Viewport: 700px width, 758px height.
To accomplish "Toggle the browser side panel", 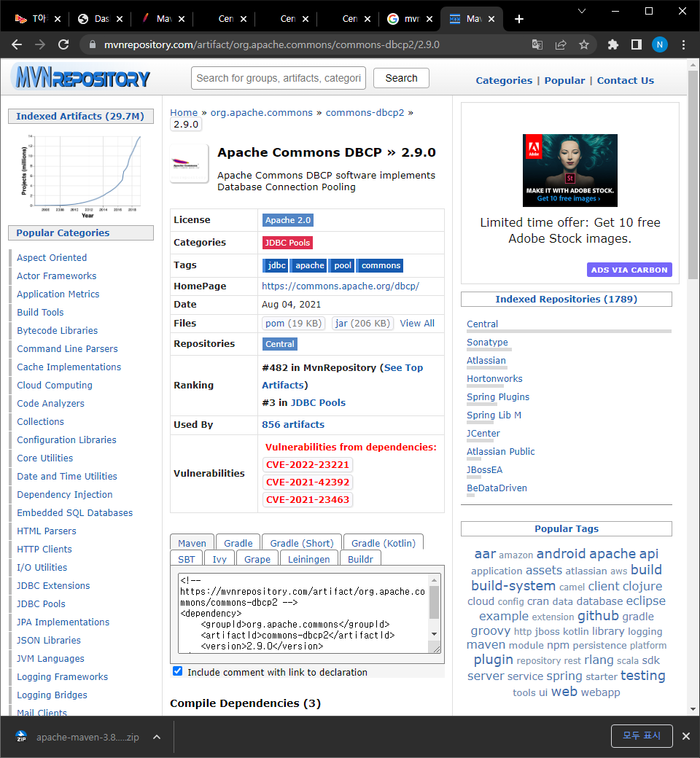I will pos(636,45).
